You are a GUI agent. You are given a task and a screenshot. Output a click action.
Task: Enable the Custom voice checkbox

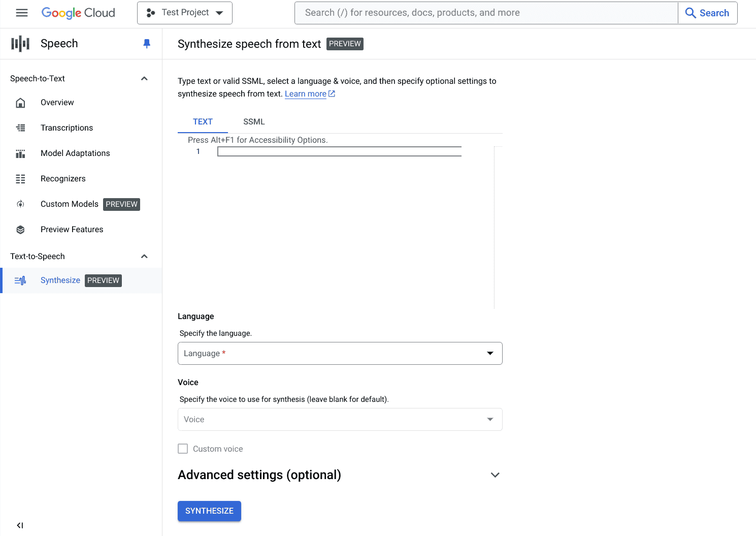tap(183, 449)
